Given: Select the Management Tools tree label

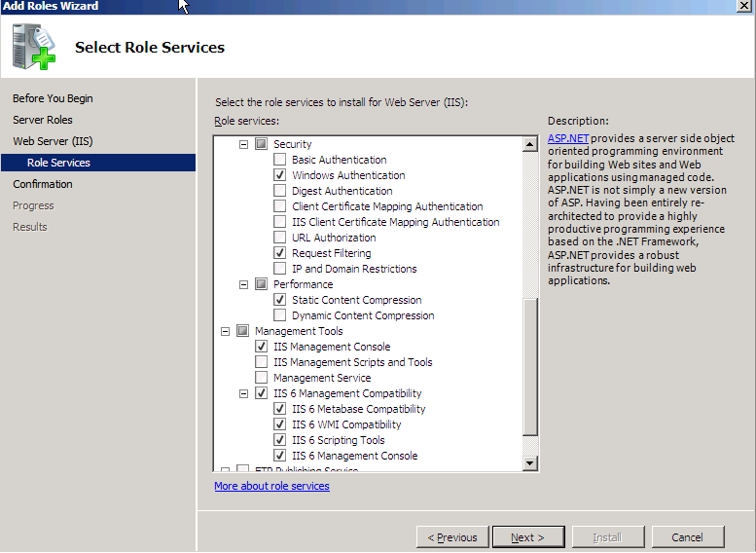Looking at the screenshot, I should (299, 332).
